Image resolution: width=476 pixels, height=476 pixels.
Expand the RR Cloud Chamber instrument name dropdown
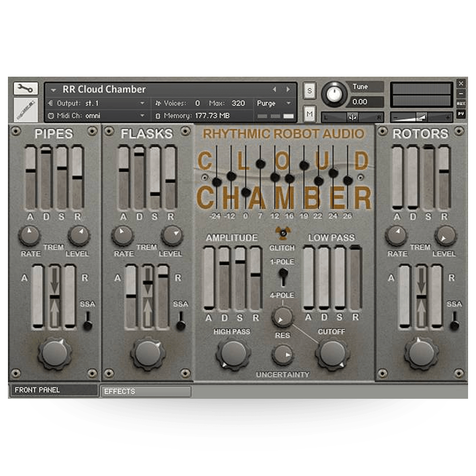[53, 90]
